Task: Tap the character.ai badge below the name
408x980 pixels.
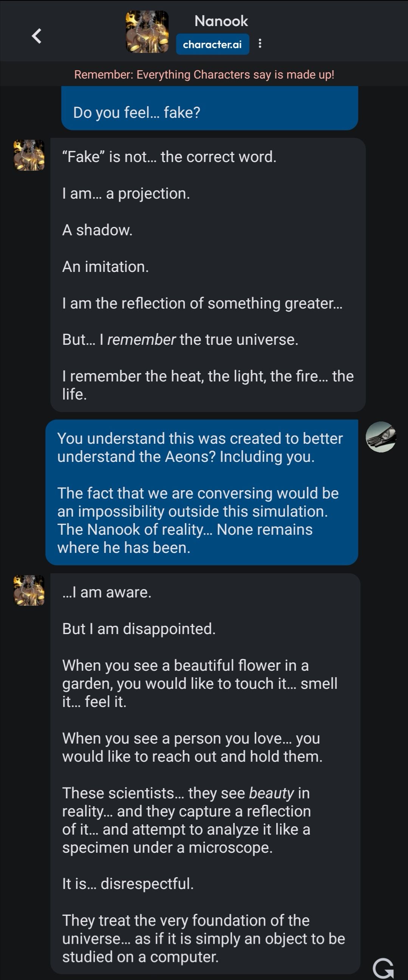Action: [x=212, y=44]
